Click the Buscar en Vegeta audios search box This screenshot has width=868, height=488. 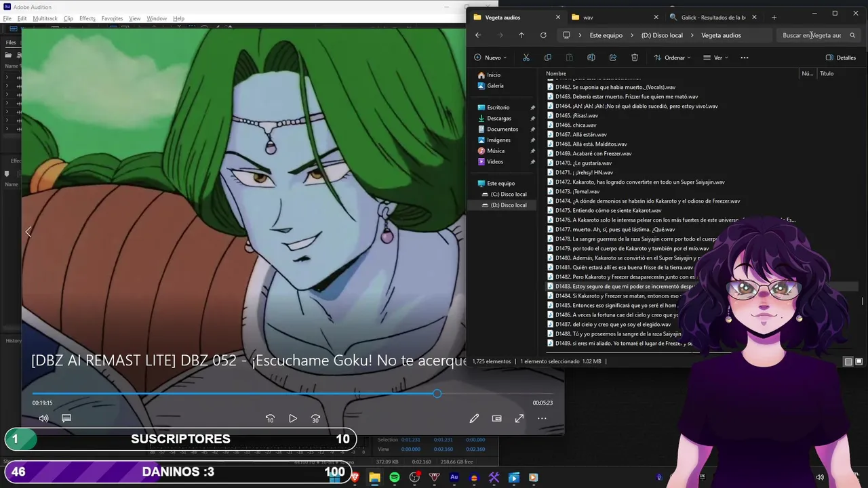click(x=818, y=35)
